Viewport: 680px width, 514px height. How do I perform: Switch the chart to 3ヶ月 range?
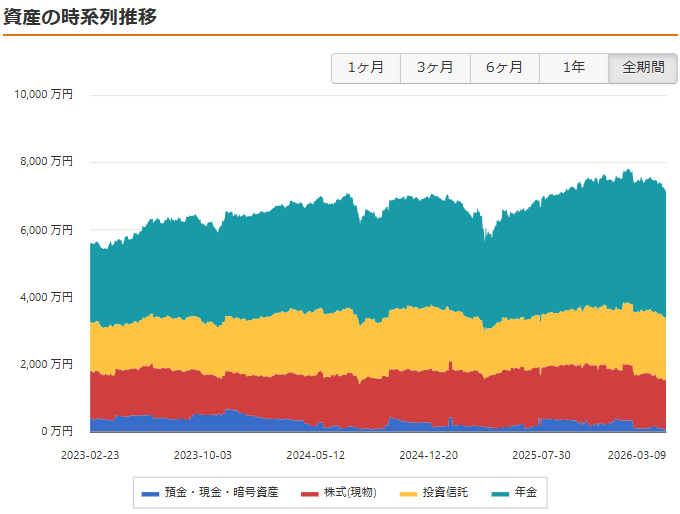[x=435, y=68]
